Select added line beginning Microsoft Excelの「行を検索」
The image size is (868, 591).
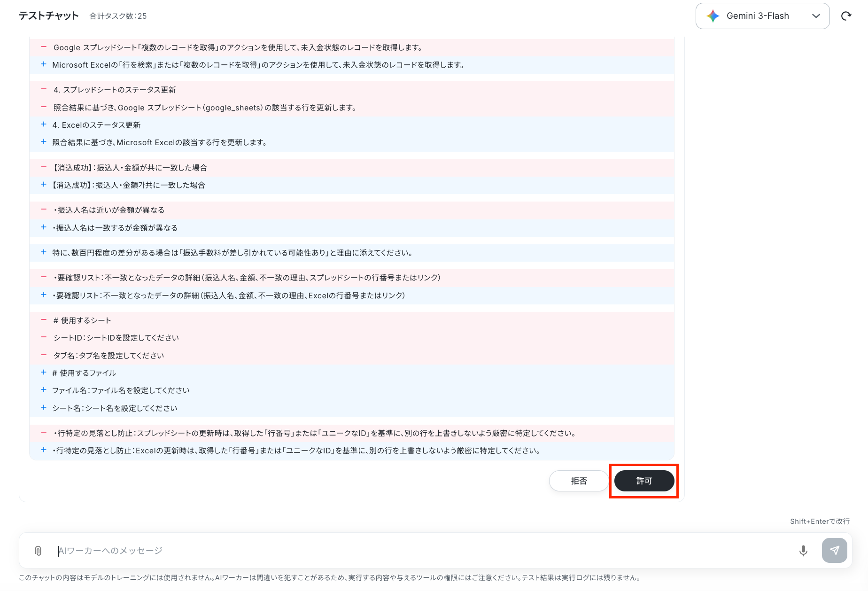point(352,65)
